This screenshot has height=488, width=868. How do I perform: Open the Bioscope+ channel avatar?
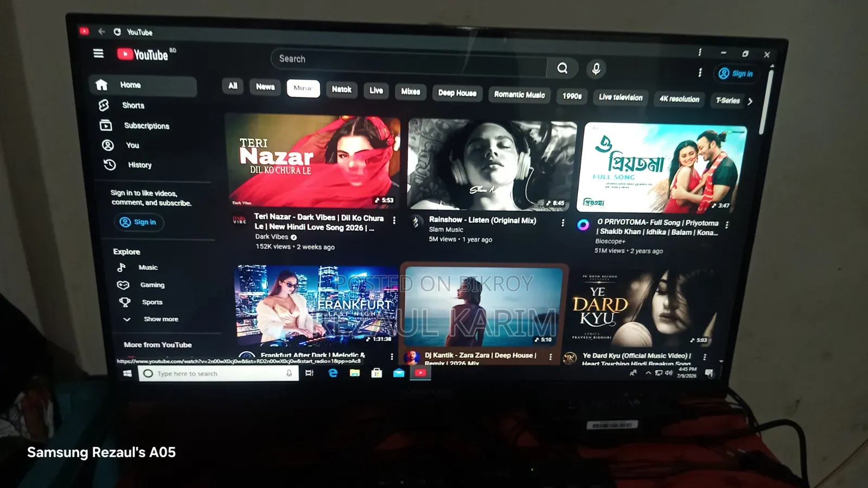pyautogui.click(x=583, y=225)
